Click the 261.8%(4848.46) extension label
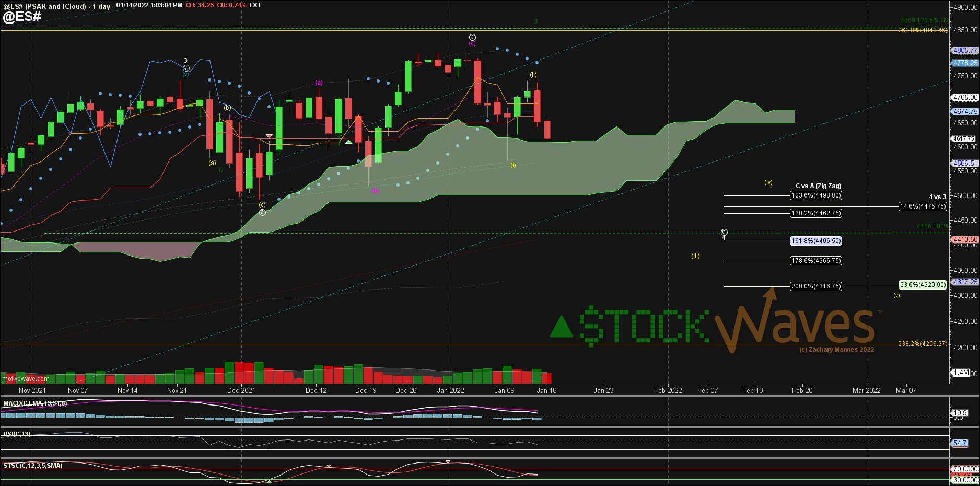Image resolution: width=980 pixels, height=486 pixels. (923, 30)
